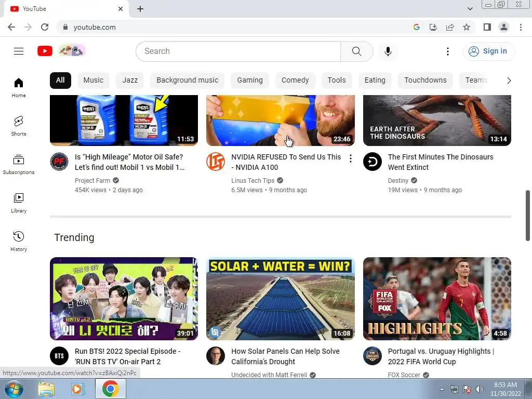This screenshot has height=399, width=532.
Task: Click the YouTube logo
Action: coord(45,51)
